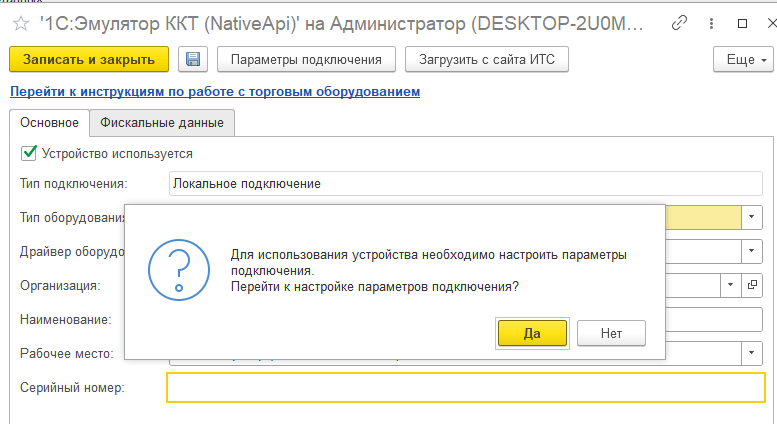This screenshot has width=777, height=424.
Task: Open the 'Драйвер оборудования' dropdown arrow
Action: (751, 251)
